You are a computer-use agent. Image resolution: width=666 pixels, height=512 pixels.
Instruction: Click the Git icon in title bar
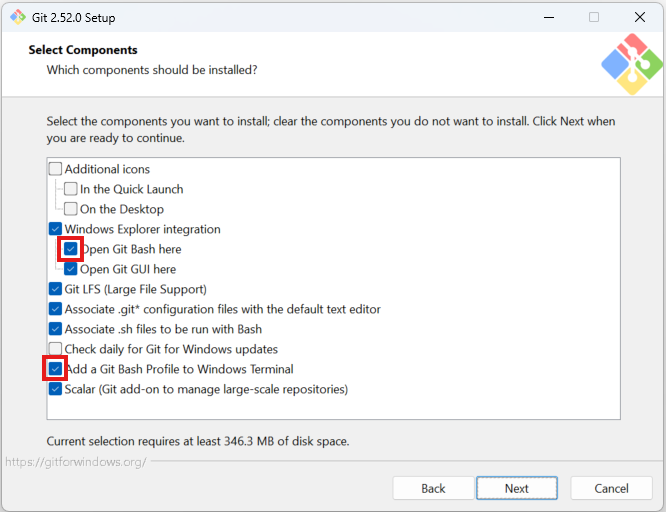(18, 17)
